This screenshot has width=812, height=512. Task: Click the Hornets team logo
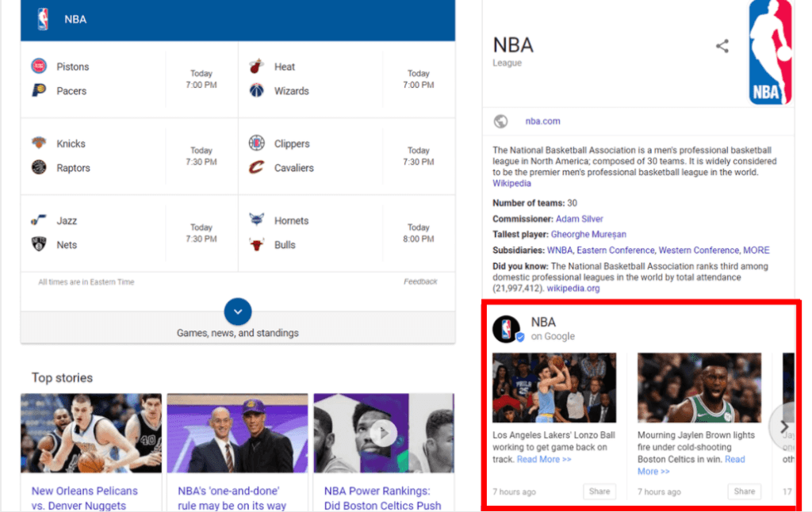coord(256,220)
